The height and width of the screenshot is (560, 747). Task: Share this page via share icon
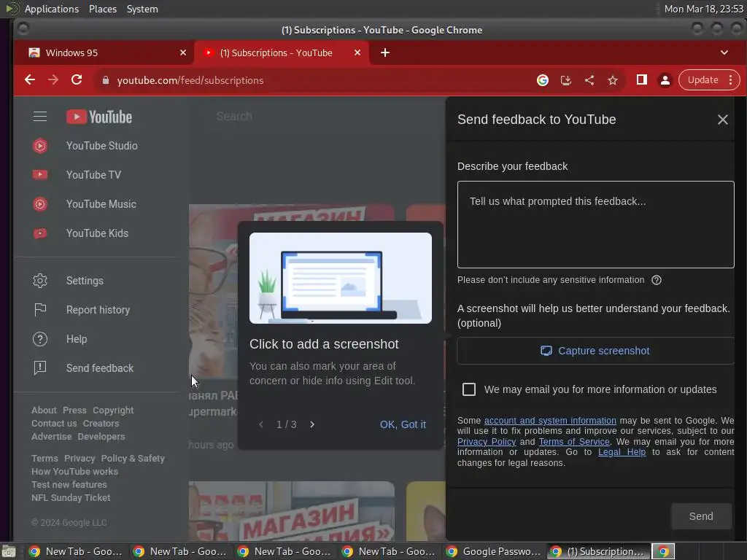pyautogui.click(x=589, y=80)
